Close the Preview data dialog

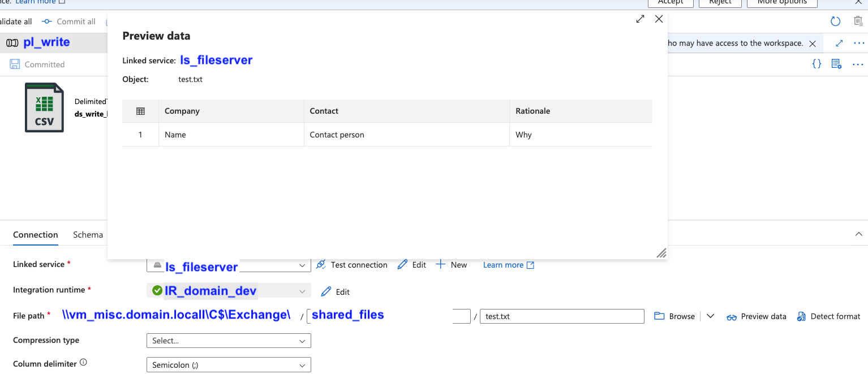659,19
